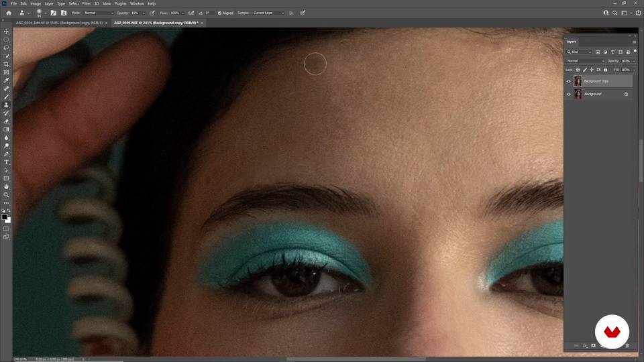
Task: Select the Horizontal Type tool
Action: pyautogui.click(x=6, y=162)
